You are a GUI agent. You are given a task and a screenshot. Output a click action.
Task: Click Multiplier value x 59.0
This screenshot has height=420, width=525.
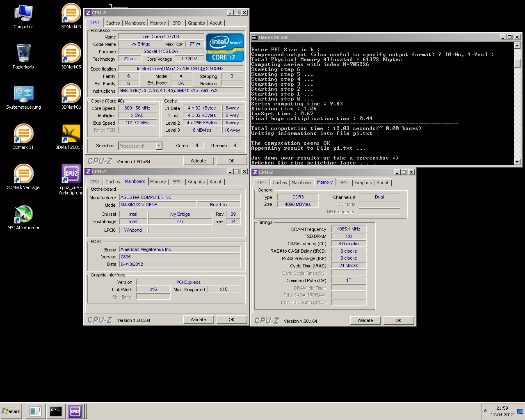(137, 116)
